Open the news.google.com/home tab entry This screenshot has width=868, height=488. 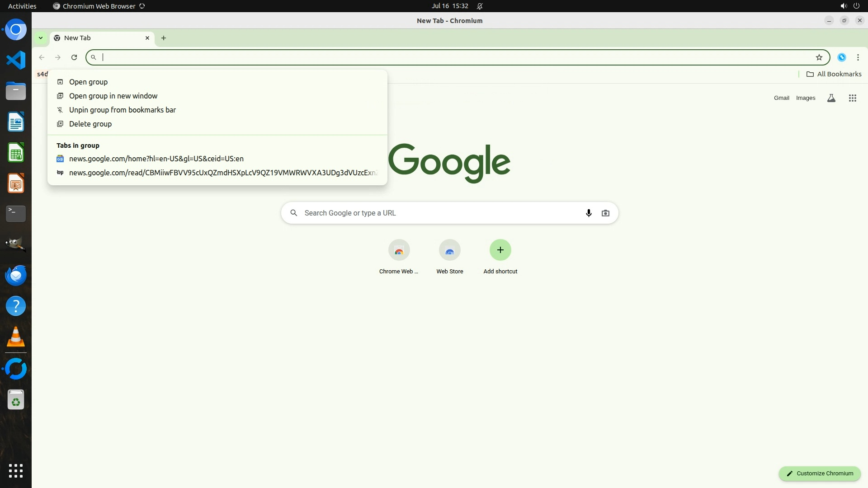pos(156,159)
